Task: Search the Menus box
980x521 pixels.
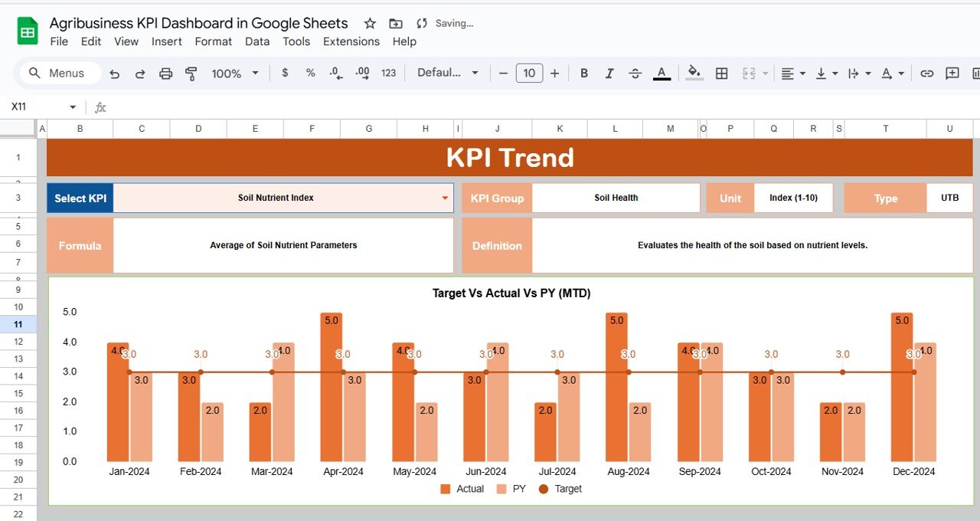Action: click(60, 73)
